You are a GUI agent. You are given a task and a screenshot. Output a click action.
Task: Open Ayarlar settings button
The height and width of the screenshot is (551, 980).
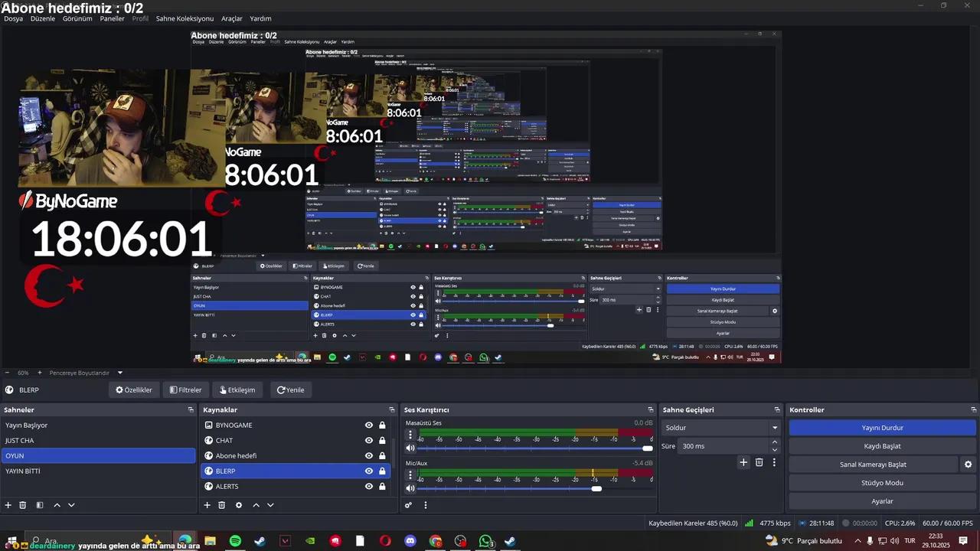[x=882, y=501]
